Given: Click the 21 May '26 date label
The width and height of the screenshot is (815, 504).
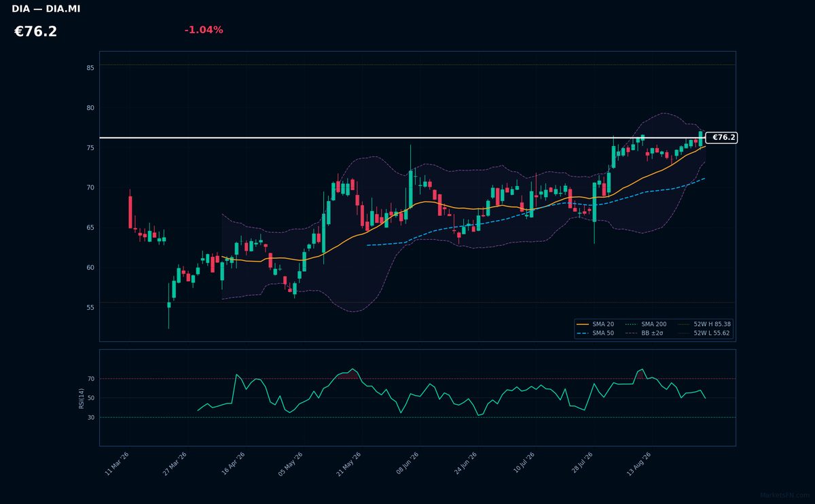Looking at the screenshot, I should 348,464.
